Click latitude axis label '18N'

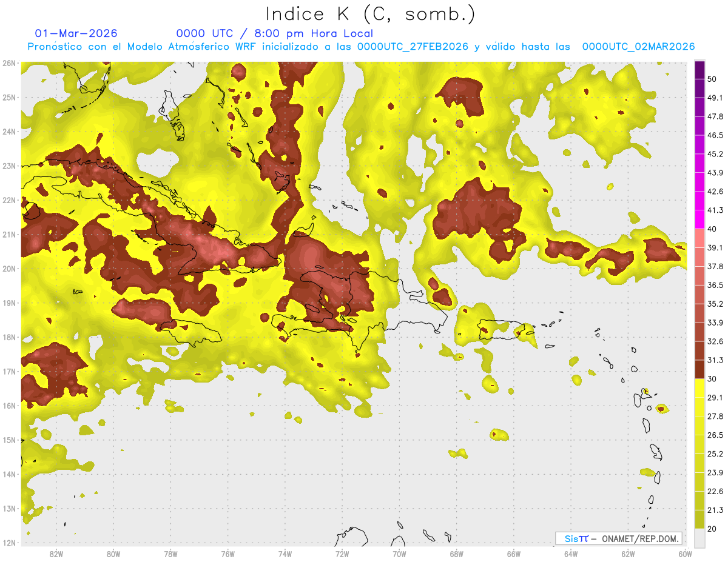(x=9, y=337)
